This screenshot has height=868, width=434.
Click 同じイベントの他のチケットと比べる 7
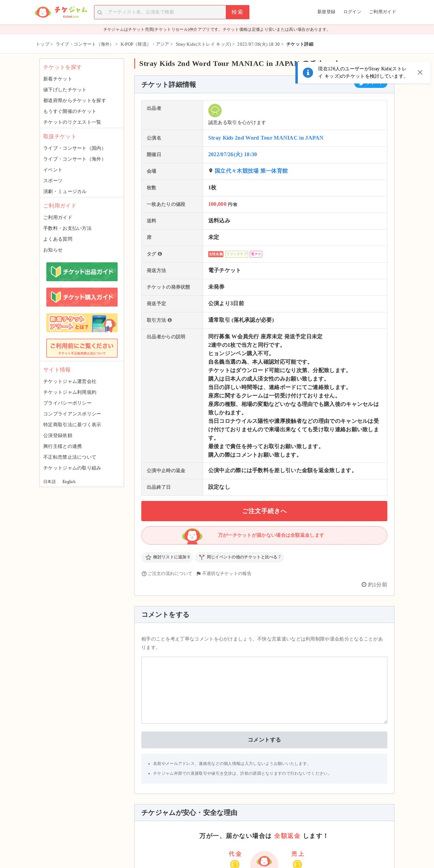[x=239, y=557]
